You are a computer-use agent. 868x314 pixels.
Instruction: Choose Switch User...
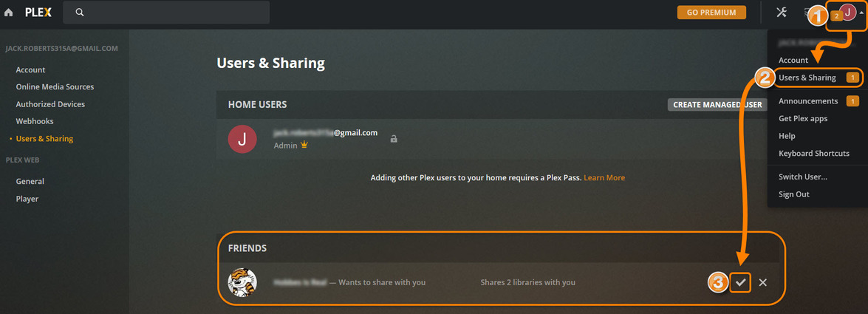(x=803, y=177)
